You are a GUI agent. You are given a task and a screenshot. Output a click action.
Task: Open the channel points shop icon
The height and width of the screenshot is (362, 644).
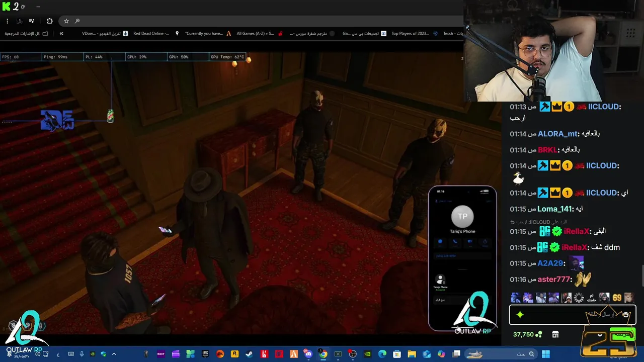pos(555,335)
